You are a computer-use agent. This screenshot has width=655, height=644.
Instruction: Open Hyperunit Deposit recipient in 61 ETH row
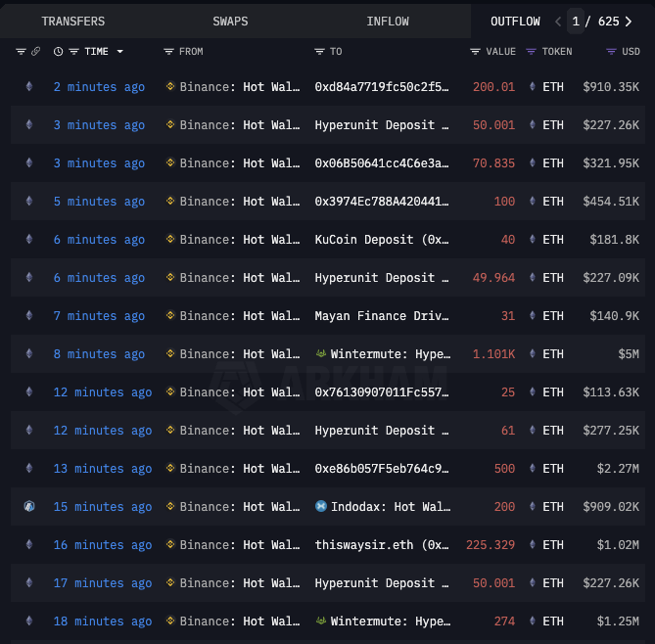click(x=382, y=431)
